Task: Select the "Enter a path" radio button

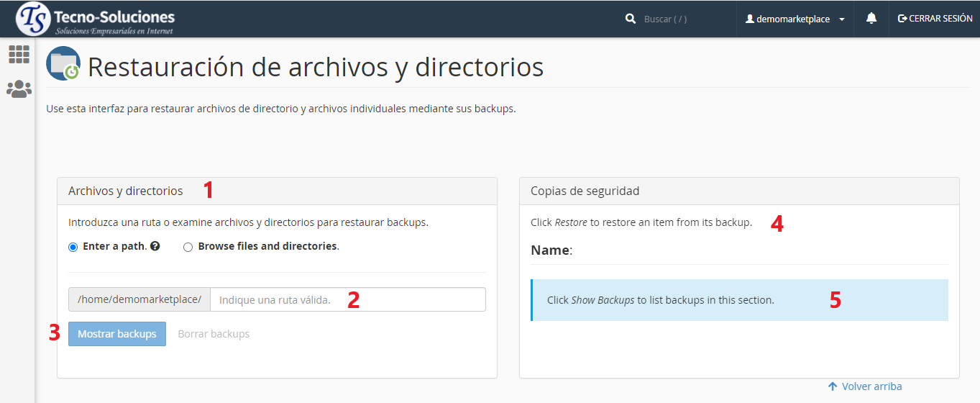Action: [73, 247]
